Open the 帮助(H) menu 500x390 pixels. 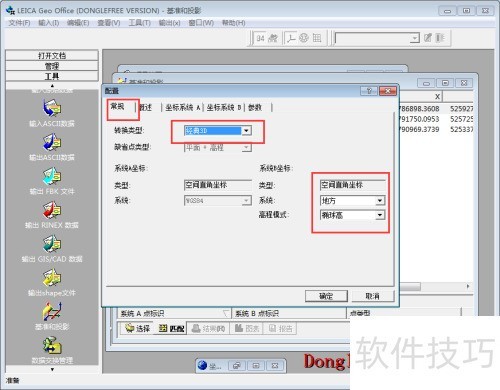click(x=234, y=23)
